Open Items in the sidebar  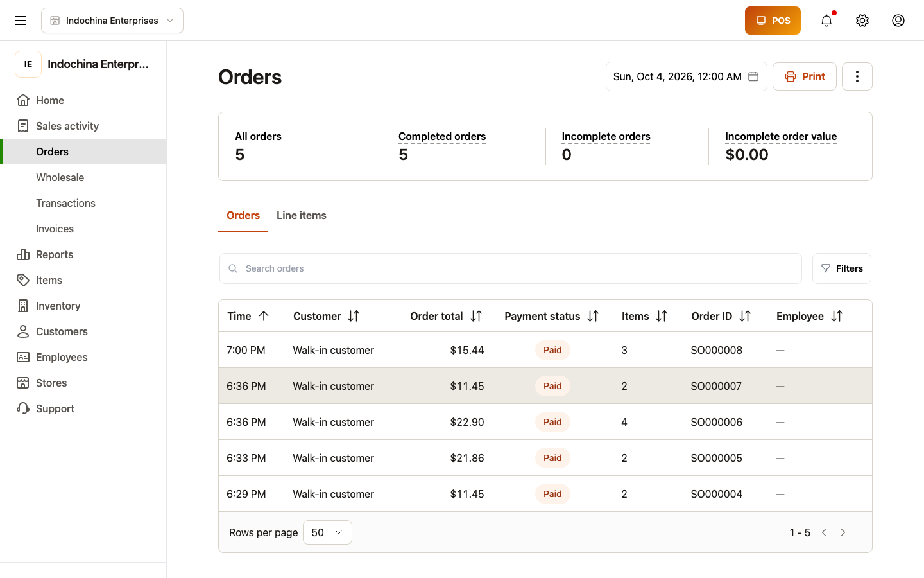click(x=83, y=280)
